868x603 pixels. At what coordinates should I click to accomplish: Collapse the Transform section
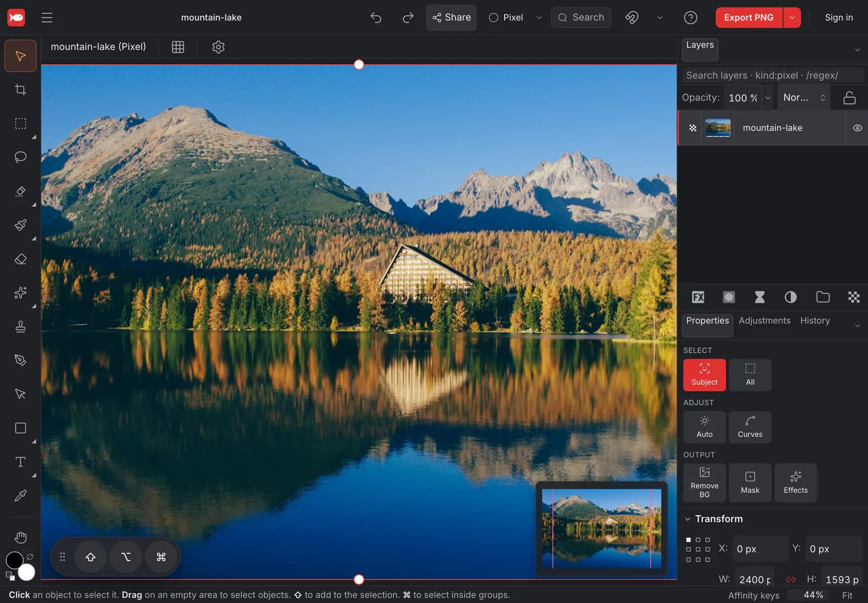(x=688, y=519)
